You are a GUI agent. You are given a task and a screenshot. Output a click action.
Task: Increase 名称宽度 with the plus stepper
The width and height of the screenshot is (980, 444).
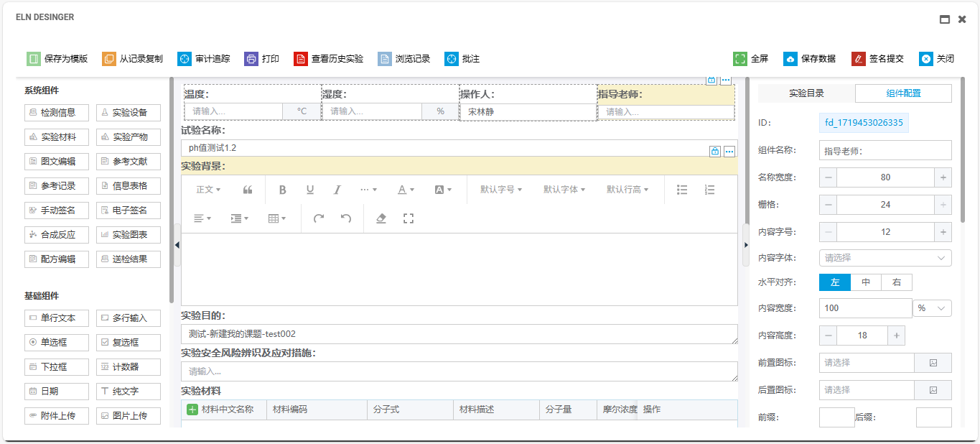coord(943,177)
